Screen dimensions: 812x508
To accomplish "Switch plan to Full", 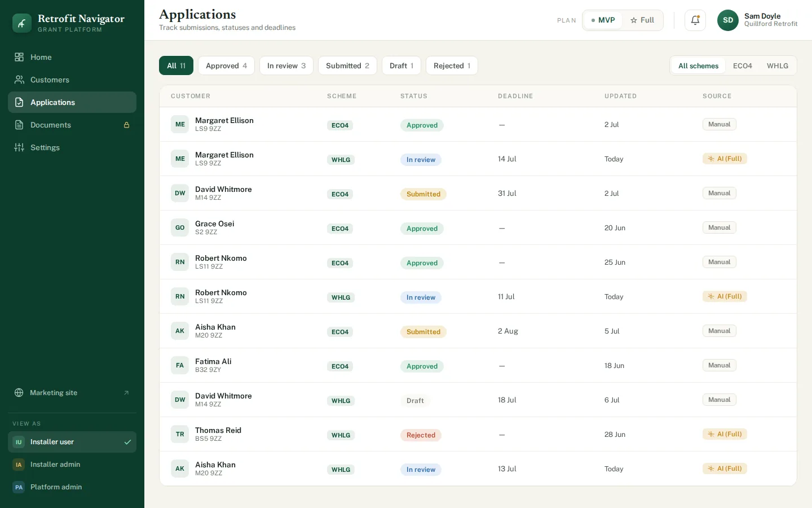I will coord(642,20).
